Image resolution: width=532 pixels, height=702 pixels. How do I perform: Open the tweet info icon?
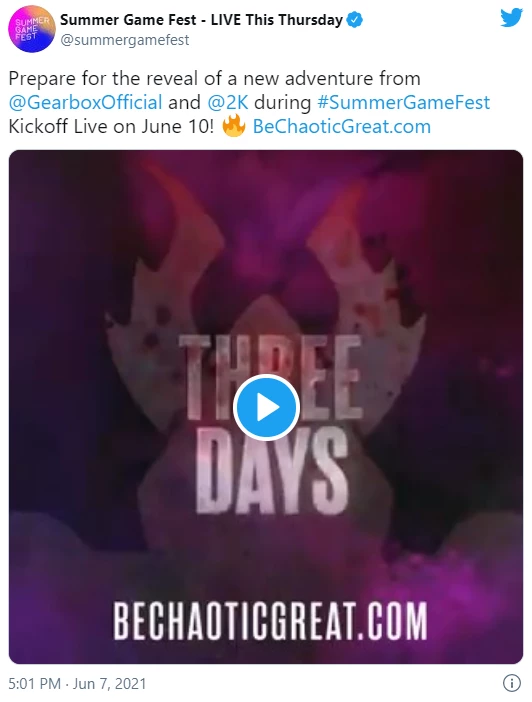point(512,683)
